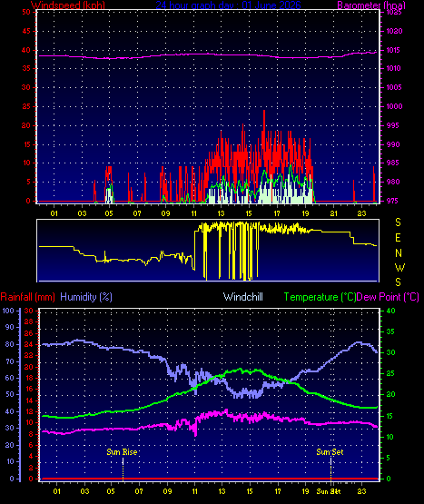The image size is (424, 504).
Task: Select the Windchill legend label
Action: 243,297
